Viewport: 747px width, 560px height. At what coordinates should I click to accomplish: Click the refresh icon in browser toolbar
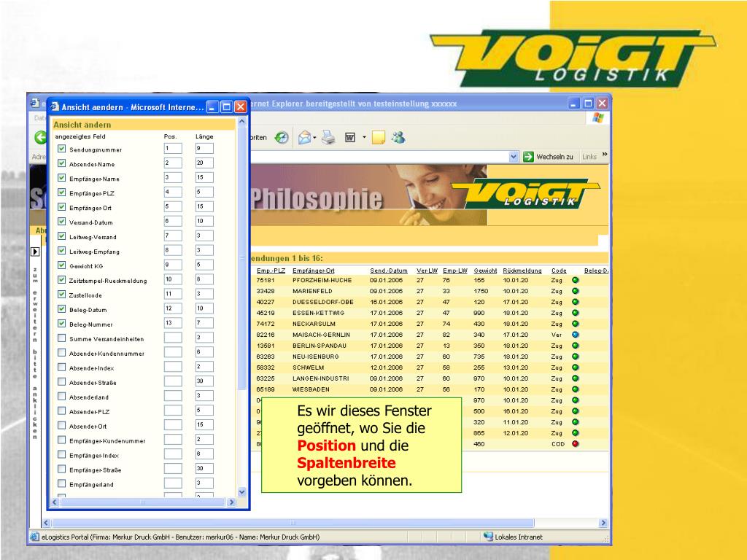point(282,138)
